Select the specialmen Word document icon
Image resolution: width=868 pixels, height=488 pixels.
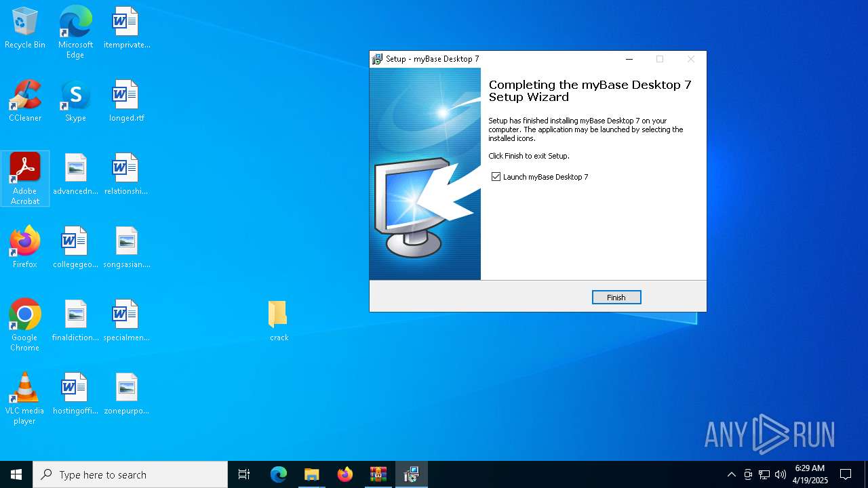pos(127,321)
